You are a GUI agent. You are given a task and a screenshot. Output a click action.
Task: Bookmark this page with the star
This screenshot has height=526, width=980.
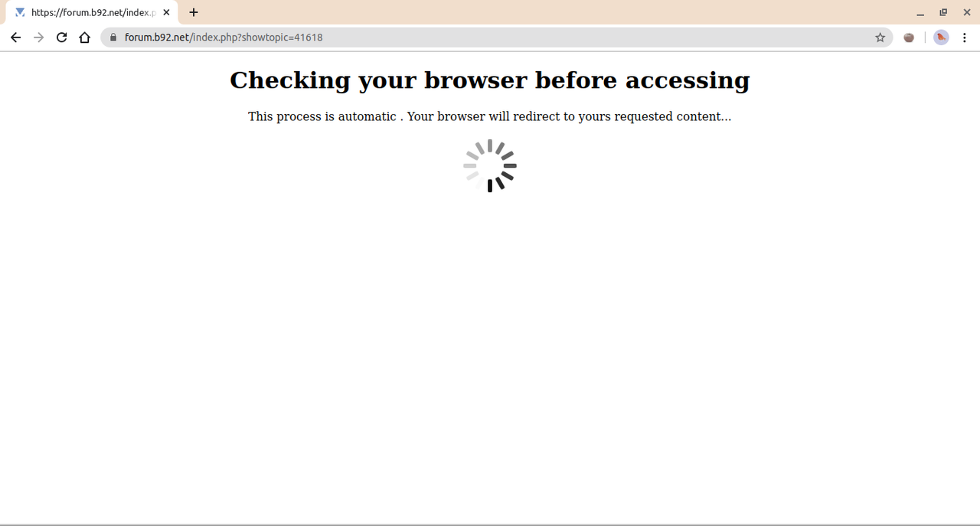pos(880,38)
